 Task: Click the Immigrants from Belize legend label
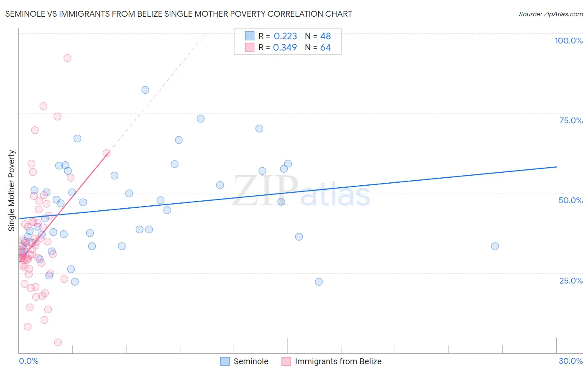point(338,361)
